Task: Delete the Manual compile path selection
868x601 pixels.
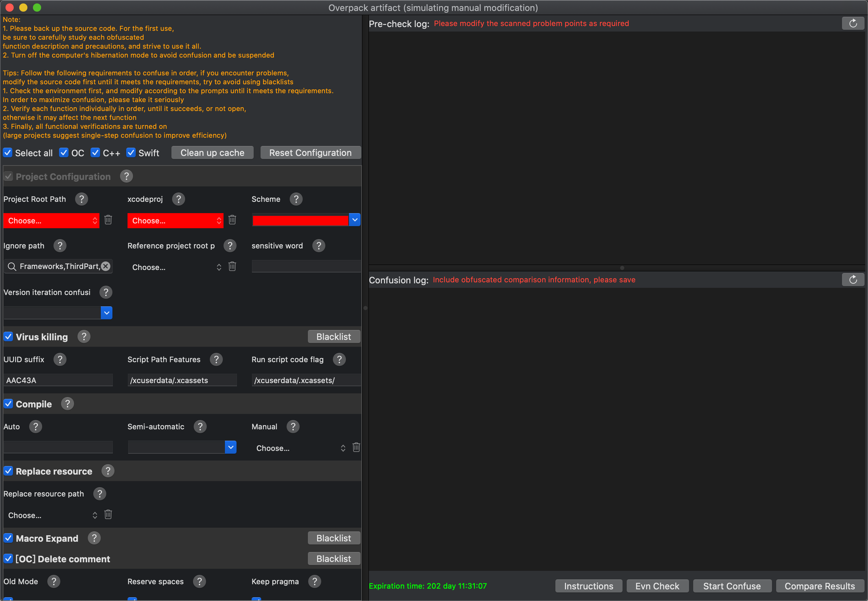Action: [356, 447]
